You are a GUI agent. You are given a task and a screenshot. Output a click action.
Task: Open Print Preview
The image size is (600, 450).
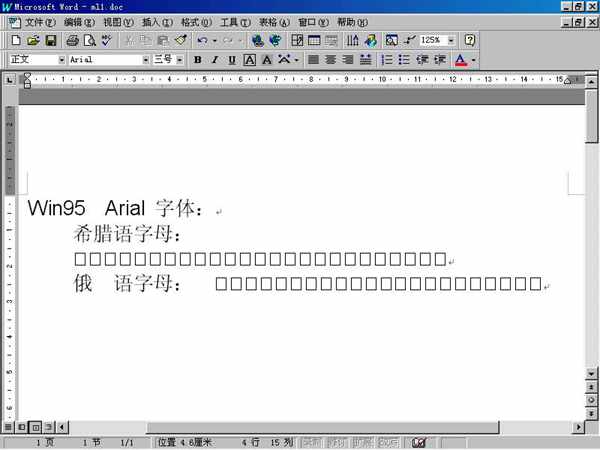pyautogui.click(x=90, y=40)
